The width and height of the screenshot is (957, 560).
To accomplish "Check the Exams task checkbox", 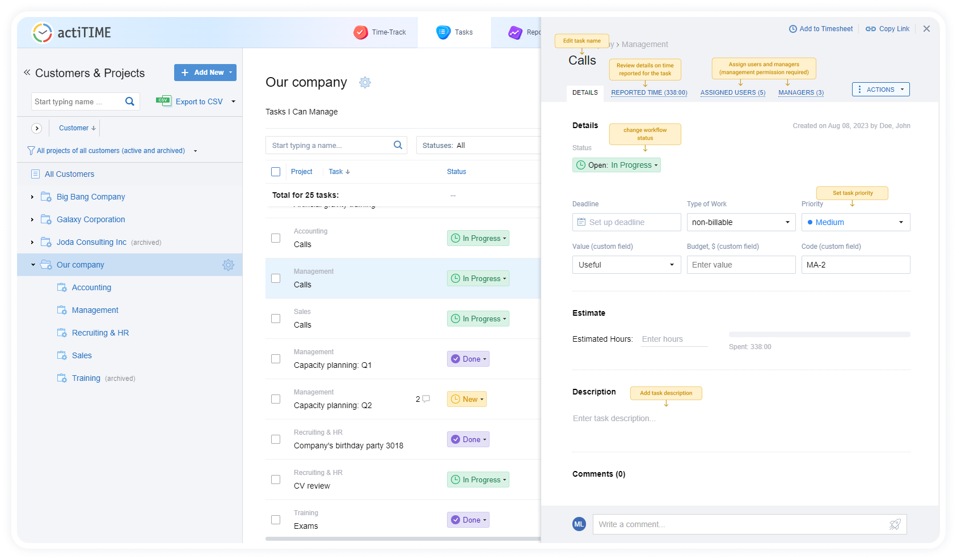I will (x=276, y=520).
